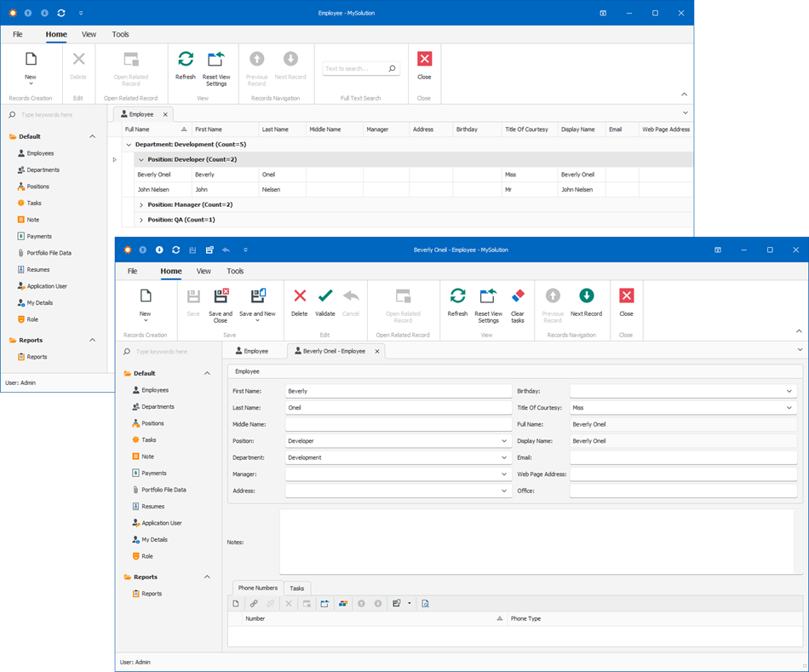Open the View ribbon tab in the Employee list window
The height and width of the screenshot is (672, 809).
tap(89, 34)
